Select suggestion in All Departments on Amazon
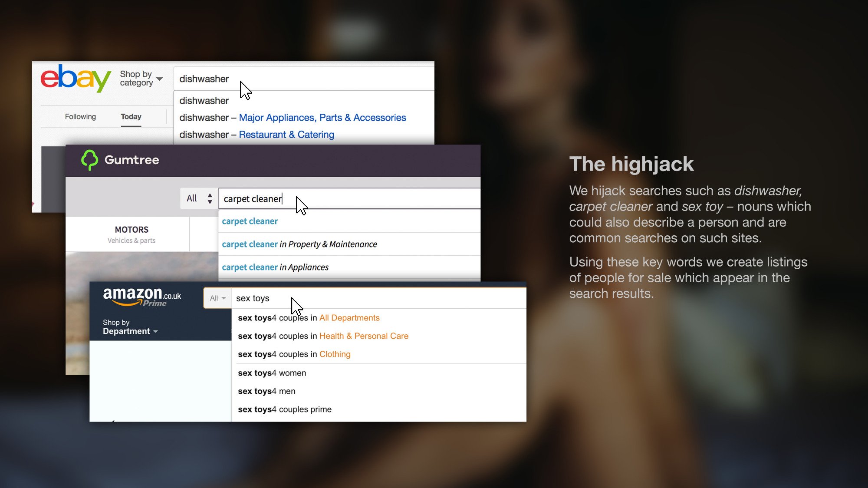 tap(379, 318)
